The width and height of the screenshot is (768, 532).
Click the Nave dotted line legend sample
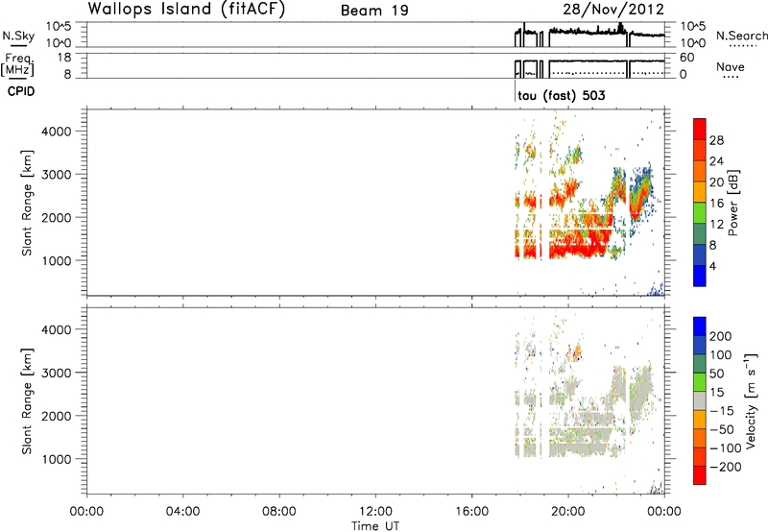[x=732, y=78]
